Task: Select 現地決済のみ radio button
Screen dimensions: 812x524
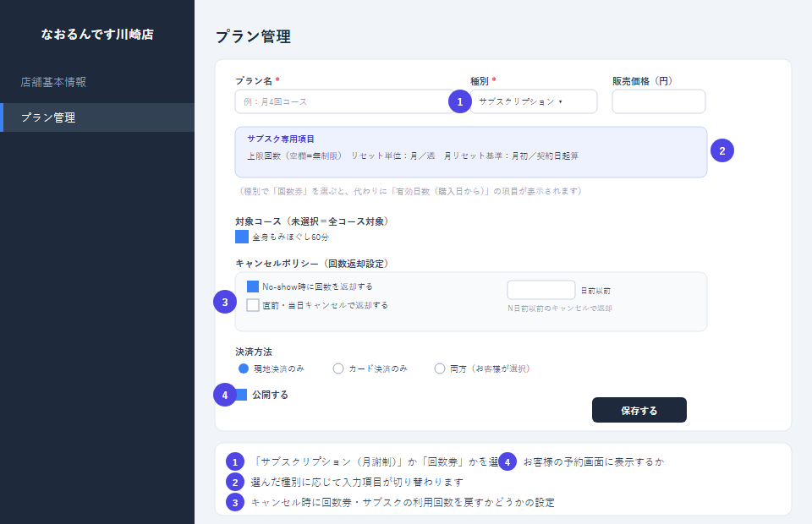Action: point(244,368)
